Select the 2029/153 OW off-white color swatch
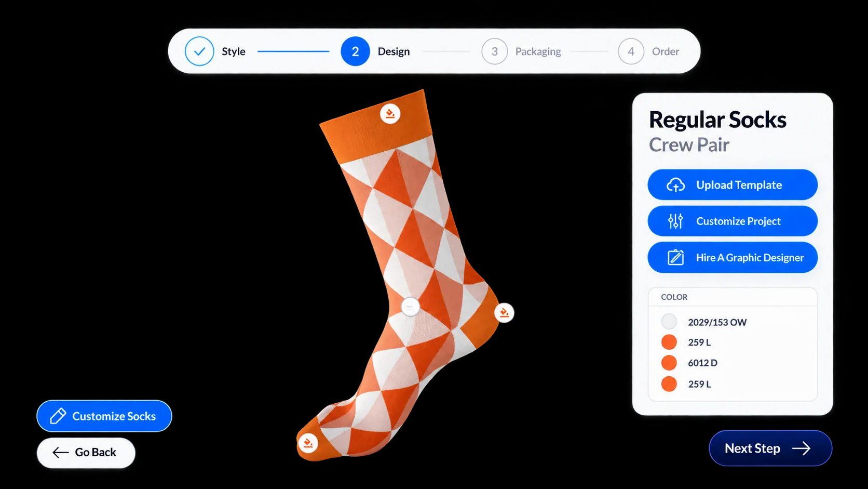The width and height of the screenshot is (868, 489). coord(669,322)
